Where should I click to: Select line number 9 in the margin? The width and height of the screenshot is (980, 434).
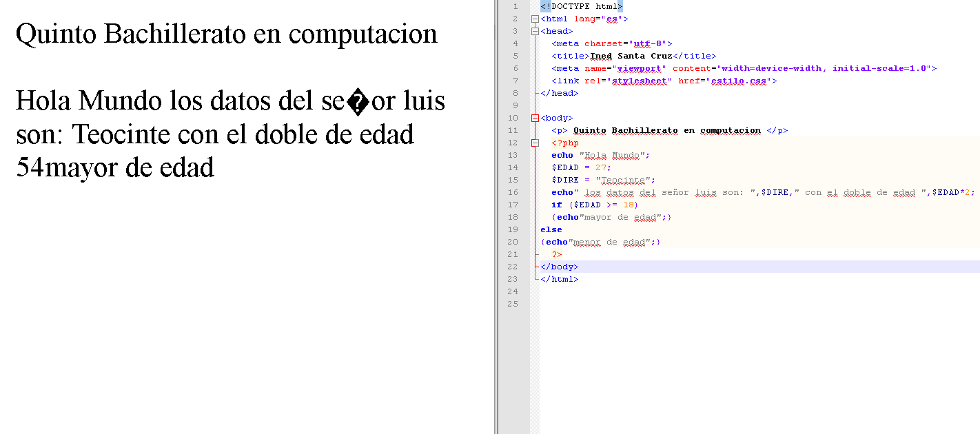coord(515,106)
